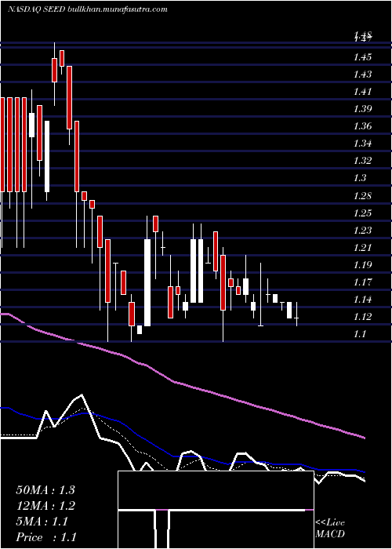
Task: Click the 1.21 price axis label
Action: coord(362,248)
